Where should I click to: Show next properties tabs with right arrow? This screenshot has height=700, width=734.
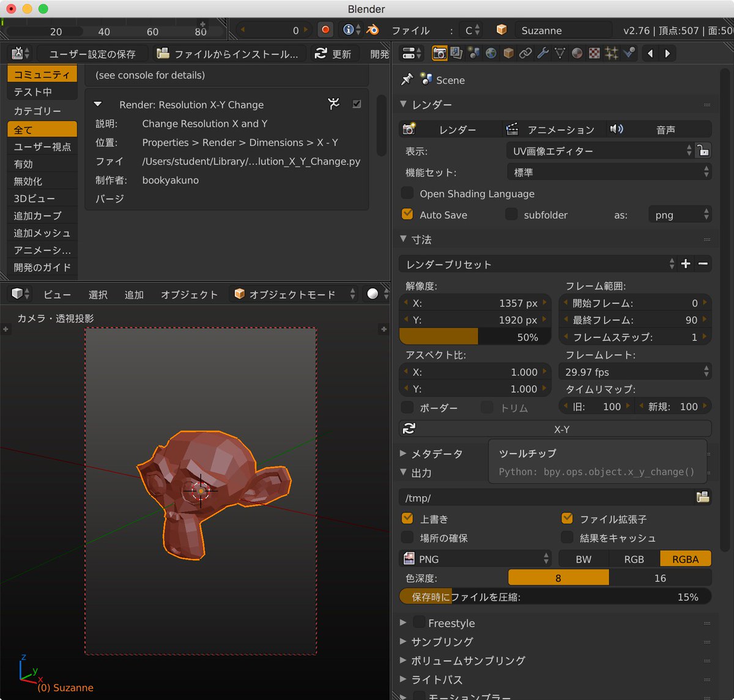[667, 53]
